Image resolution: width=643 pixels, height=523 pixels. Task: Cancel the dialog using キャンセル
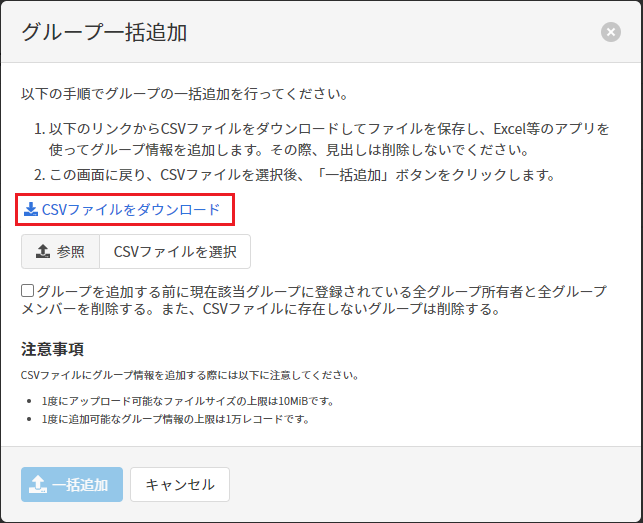(180, 484)
